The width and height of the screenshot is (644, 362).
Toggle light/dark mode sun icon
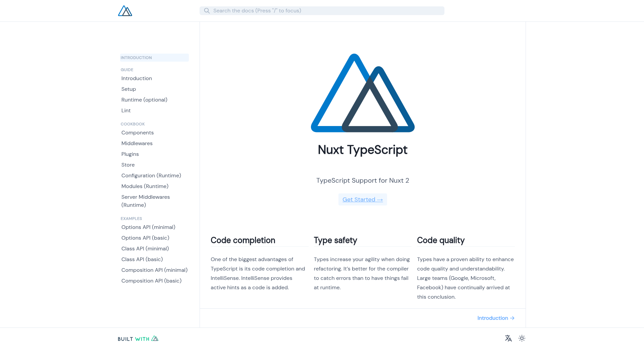tap(522, 339)
